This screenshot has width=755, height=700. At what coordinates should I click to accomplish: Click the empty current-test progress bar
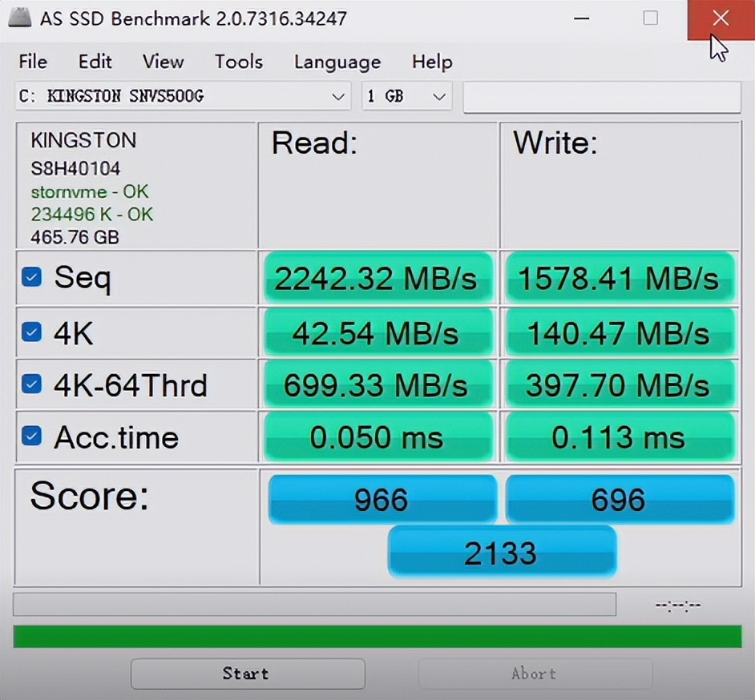[x=314, y=604]
